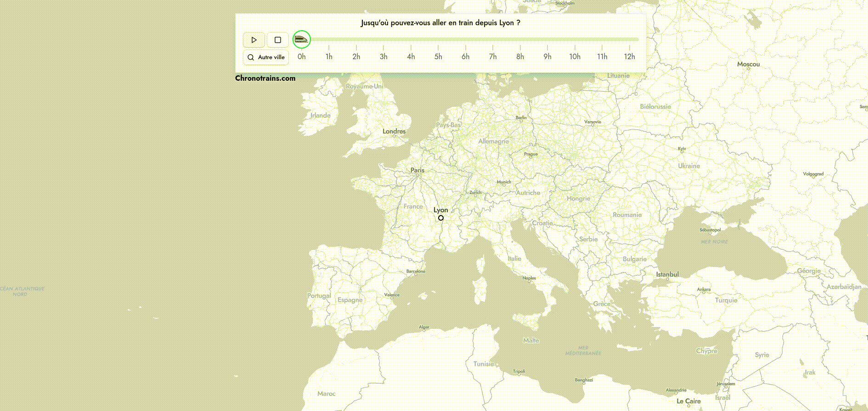
Task: Click the Lyon origin circle marker
Action: coord(441,218)
